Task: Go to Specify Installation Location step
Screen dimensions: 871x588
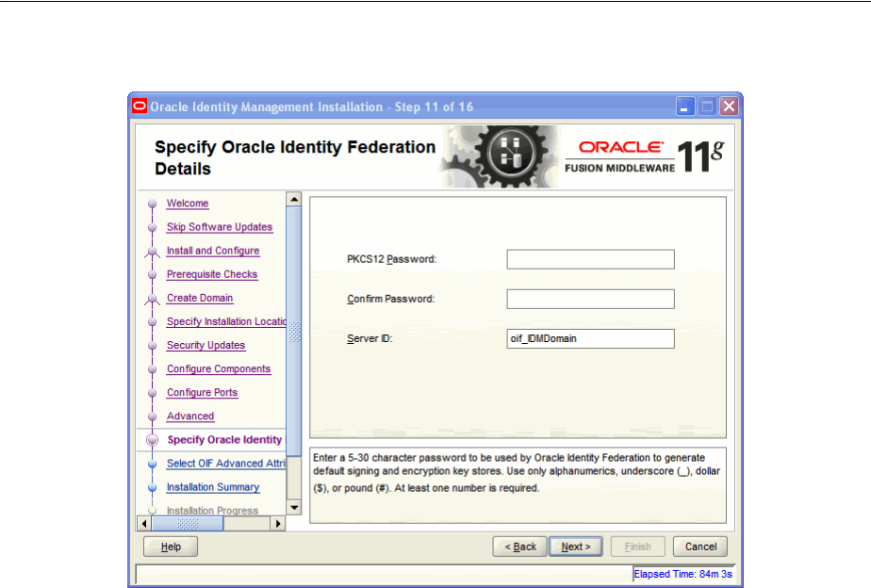Action: click(x=226, y=321)
